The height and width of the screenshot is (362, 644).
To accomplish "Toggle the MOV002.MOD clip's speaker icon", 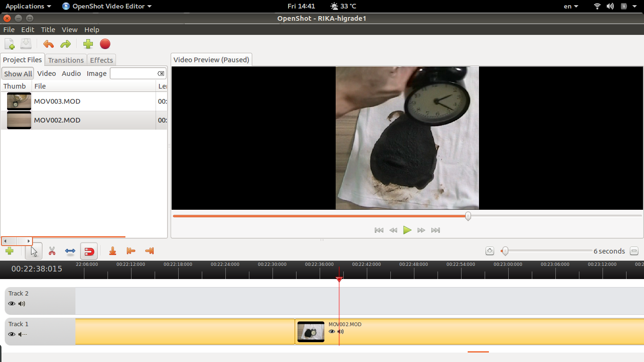I will 340,332.
